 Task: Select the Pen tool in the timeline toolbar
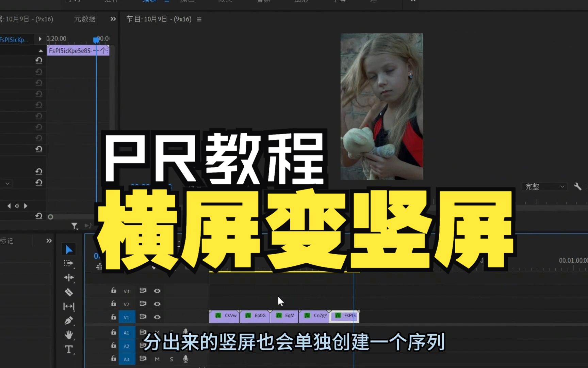click(x=69, y=320)
